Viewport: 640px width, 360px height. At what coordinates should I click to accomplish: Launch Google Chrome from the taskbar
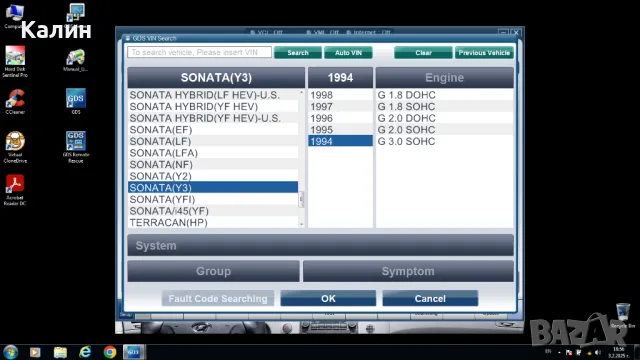point(110,352)
